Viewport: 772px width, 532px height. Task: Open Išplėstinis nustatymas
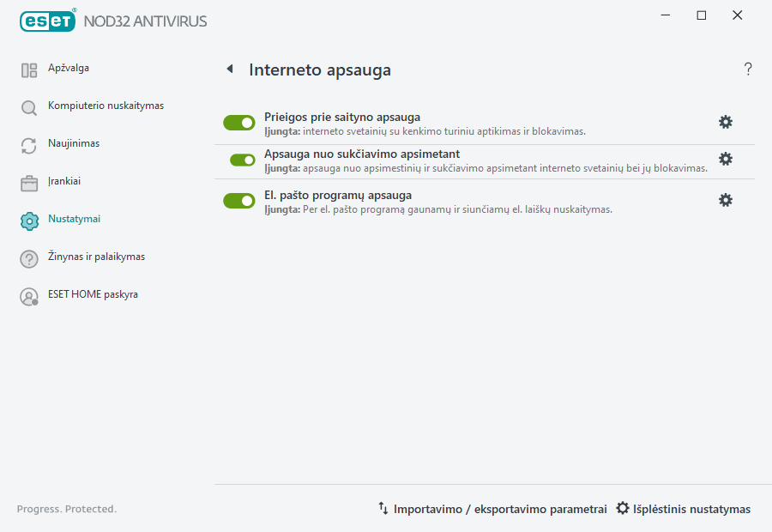click(x=691, y=508)
